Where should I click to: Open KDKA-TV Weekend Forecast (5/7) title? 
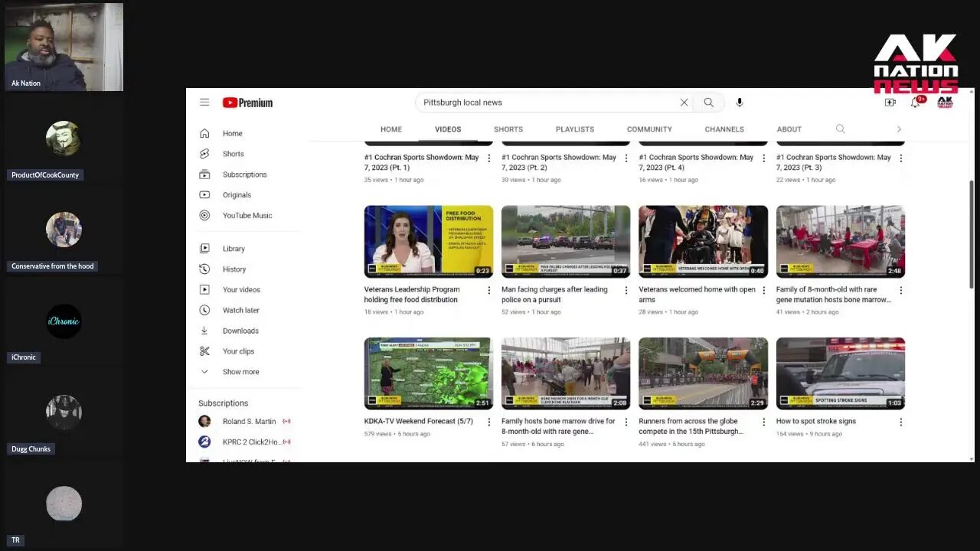(419, 422)
